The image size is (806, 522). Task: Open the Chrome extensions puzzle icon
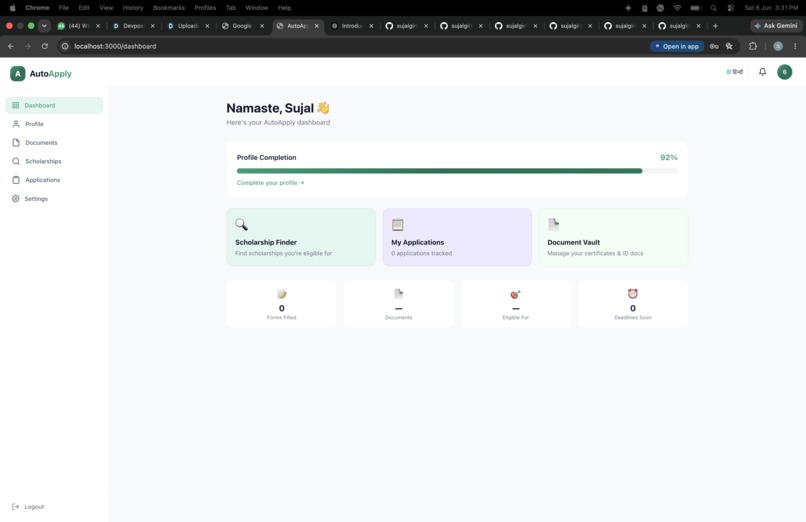[753, 46]
